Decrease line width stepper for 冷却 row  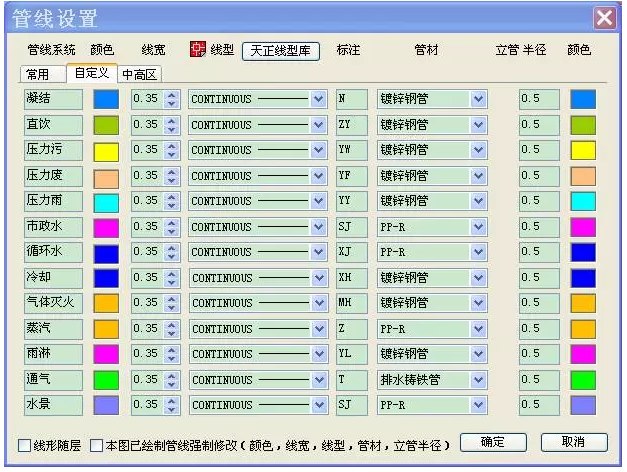170,283
